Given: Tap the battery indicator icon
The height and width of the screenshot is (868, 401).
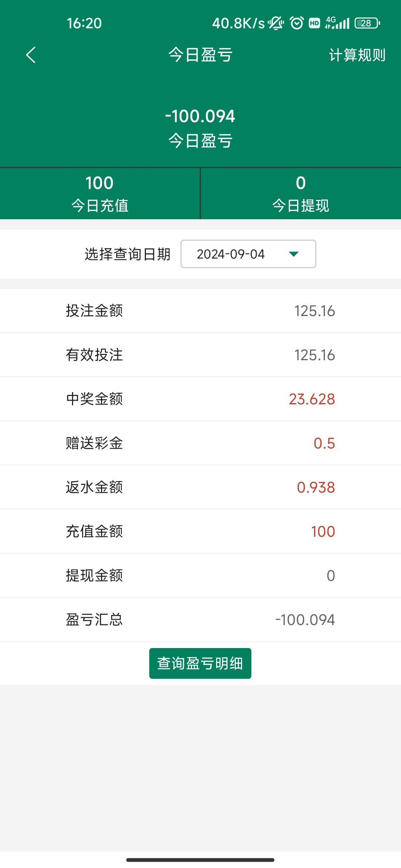Looking at the screenshot, I should (x=367, y=23).
